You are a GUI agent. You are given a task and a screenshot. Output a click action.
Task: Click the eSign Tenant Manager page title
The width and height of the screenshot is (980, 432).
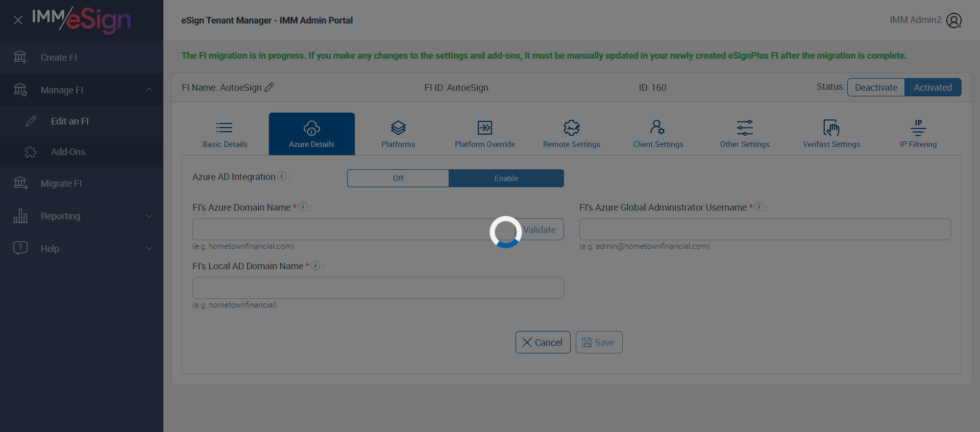[267, 20]
